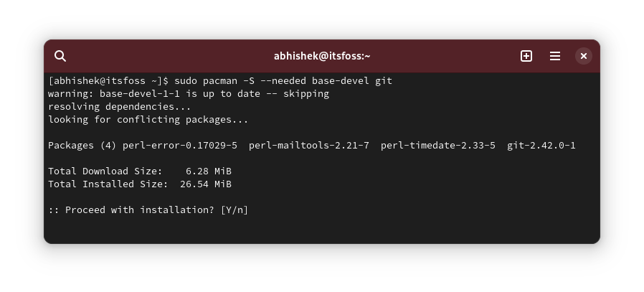Click the perl-mailtools-2.21-7 package name
This screenshot has height=292, width=644.
(x=309, y=146)
